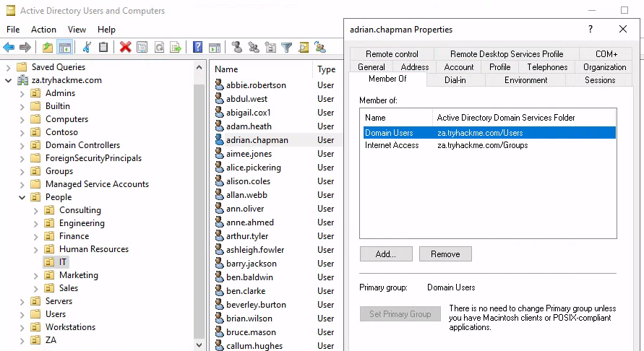Click the filter funnel toolbar icon
The height and width of the screenshot is (351, 644).
pos(287,48)
